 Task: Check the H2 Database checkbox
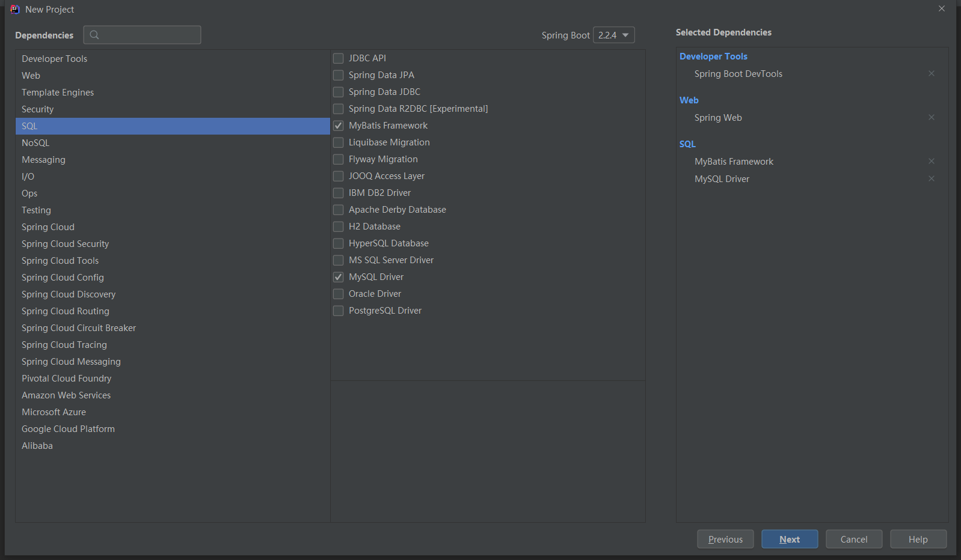(x=339, y=227)
